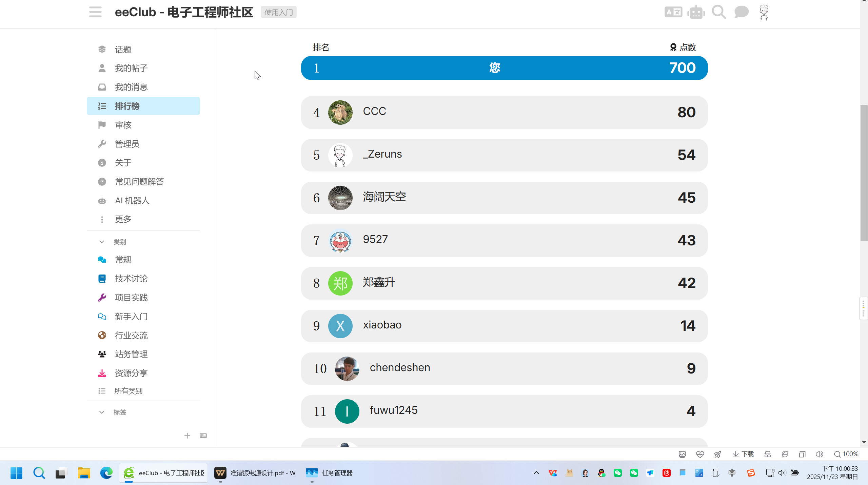Open search with magnifier icon
Screen dimensions: 868x485
(x=718, y=12)
